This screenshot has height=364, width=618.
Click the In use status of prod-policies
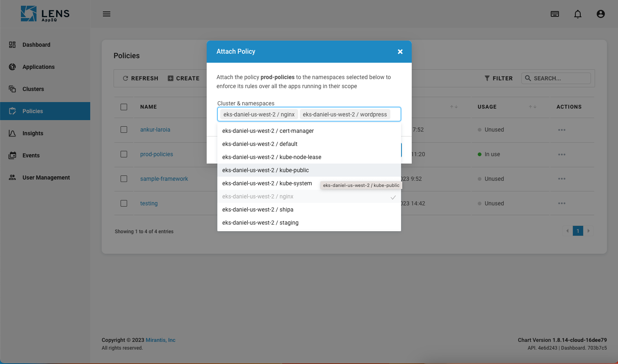click(489, 154)
